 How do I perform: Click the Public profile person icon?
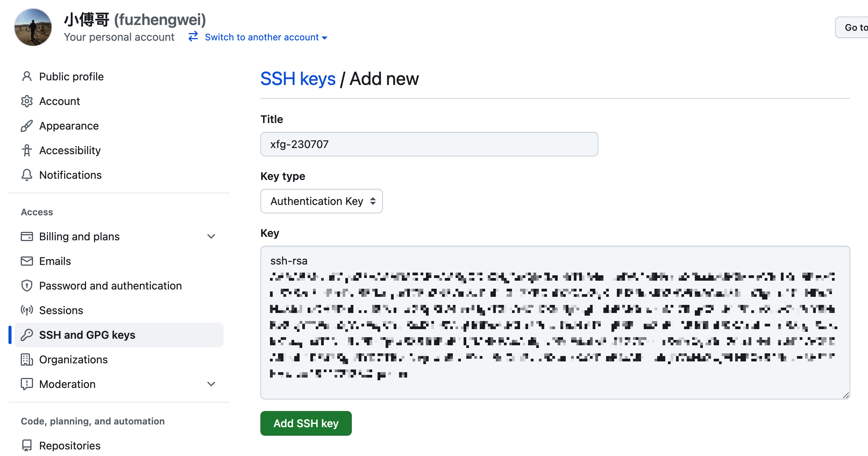[x=27, y=77]
